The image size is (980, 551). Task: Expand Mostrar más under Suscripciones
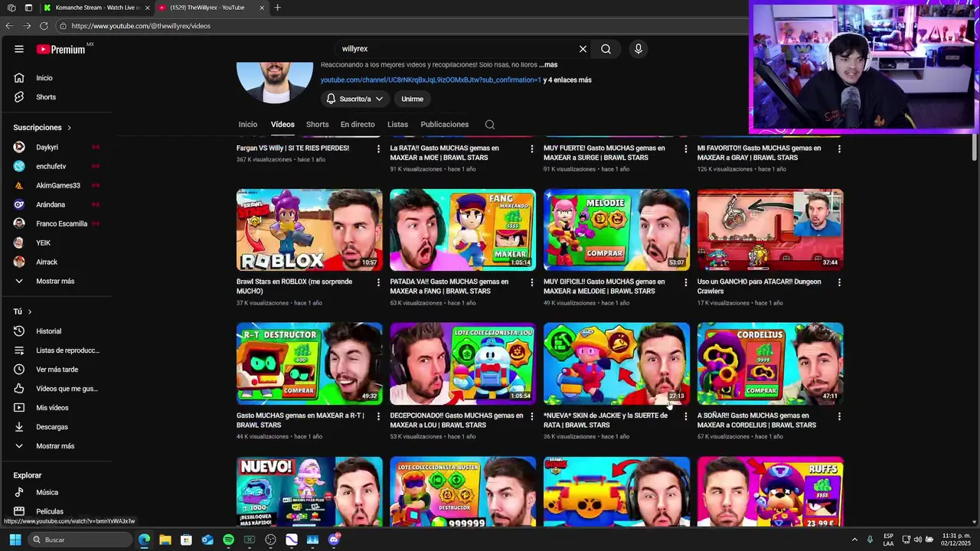click(54, 282)
